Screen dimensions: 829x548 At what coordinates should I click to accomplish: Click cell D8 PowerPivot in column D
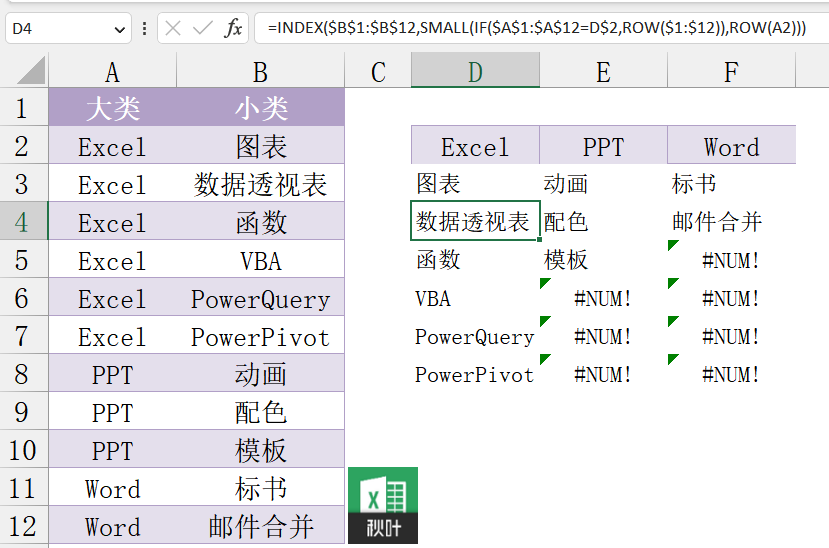[x=475, y=374]
